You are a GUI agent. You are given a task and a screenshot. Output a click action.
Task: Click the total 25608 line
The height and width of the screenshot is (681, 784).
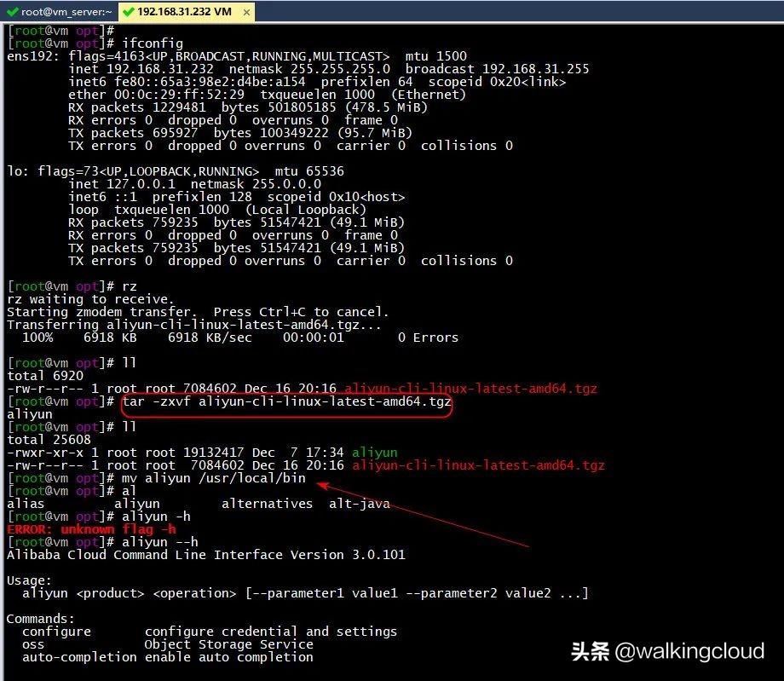pos(49,440)
